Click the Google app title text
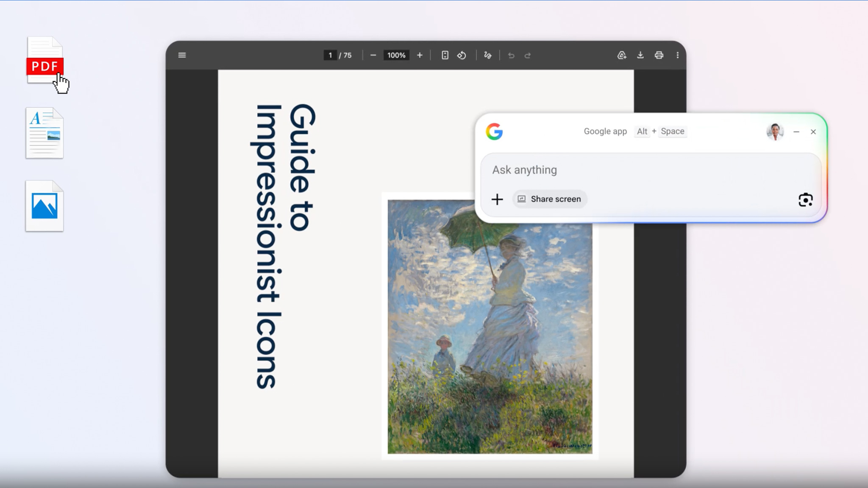The image size is (868, 488). [605, 131]
